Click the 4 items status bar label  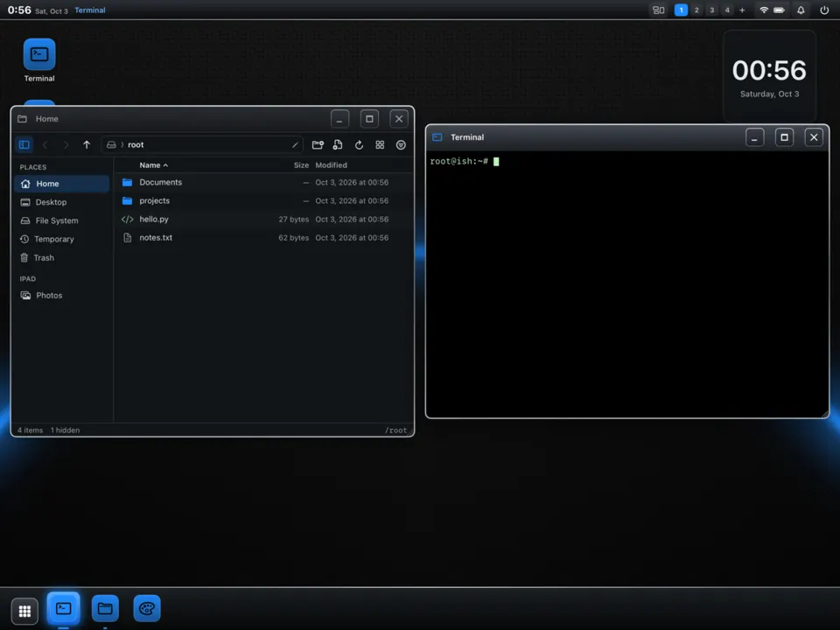coord(30,430)
